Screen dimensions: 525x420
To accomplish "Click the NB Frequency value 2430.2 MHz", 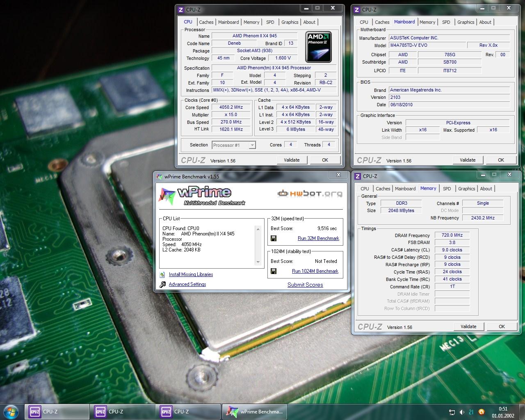I will click(x=483, y=218).
